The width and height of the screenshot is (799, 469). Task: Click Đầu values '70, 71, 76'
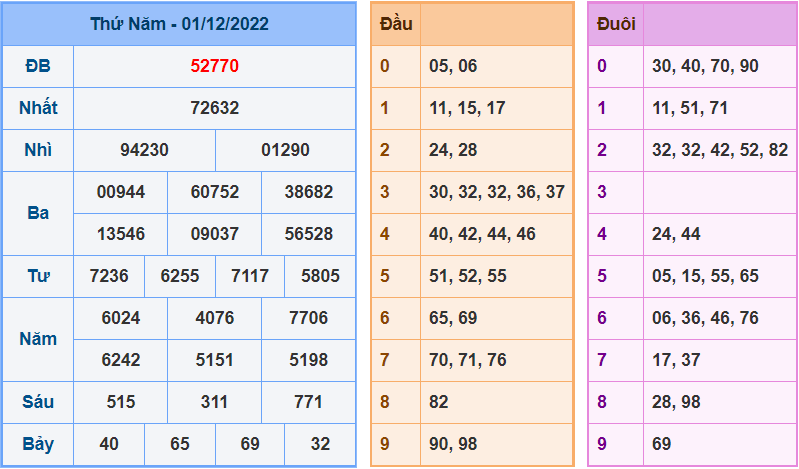tap(468, 360)
